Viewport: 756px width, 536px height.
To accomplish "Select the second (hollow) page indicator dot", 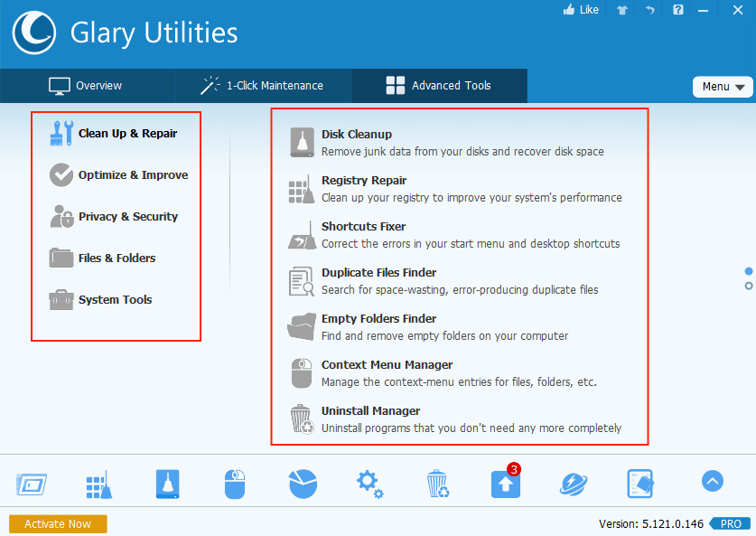I will (748, 286).
